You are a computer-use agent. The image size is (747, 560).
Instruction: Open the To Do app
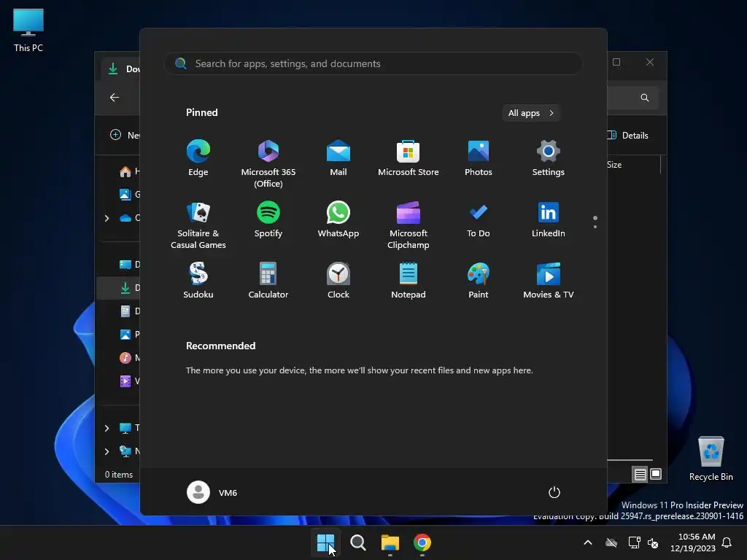479,219
